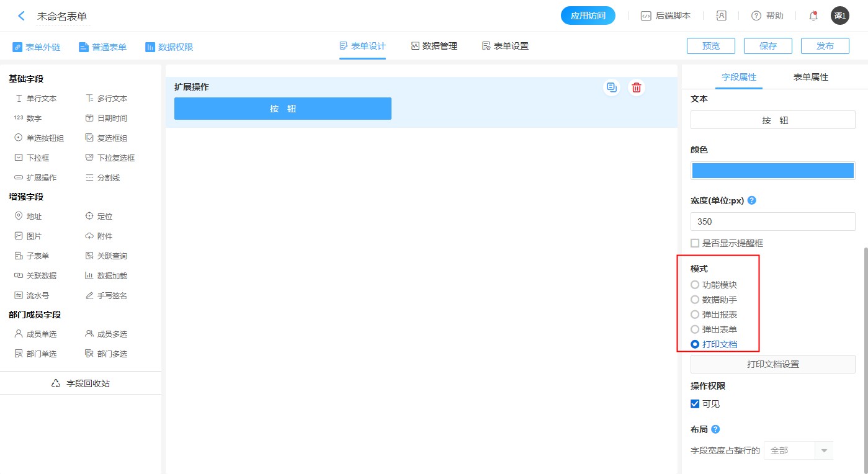Click the duplicate icon on the button field
The width and height of the screenshot is (868, 474).
(x=611, y=87)
